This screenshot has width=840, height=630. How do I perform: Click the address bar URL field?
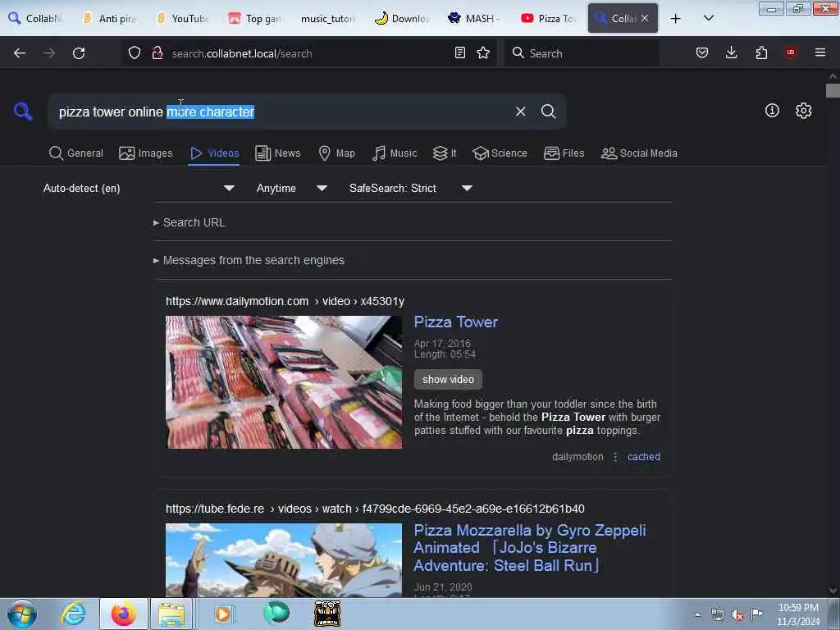[x=309, y=53]
